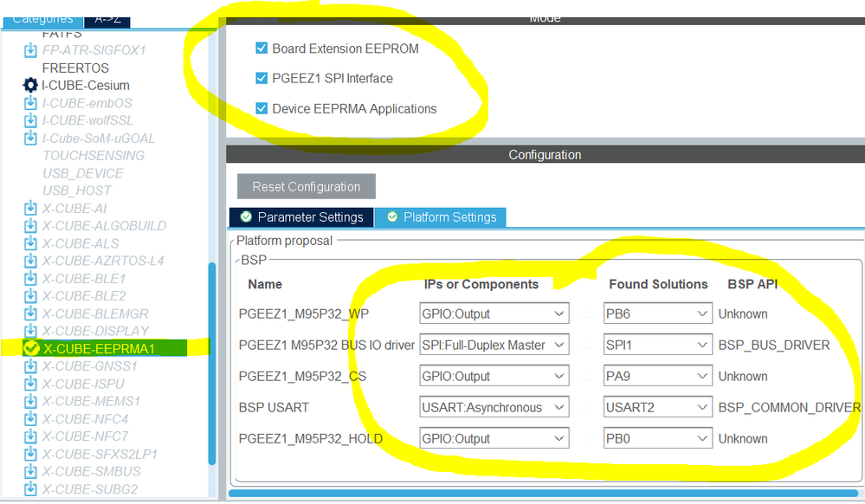Click download icon next to X-CUBE-NFC4
Viewport: 865px width, 504px height.
(x=30, y=419)
